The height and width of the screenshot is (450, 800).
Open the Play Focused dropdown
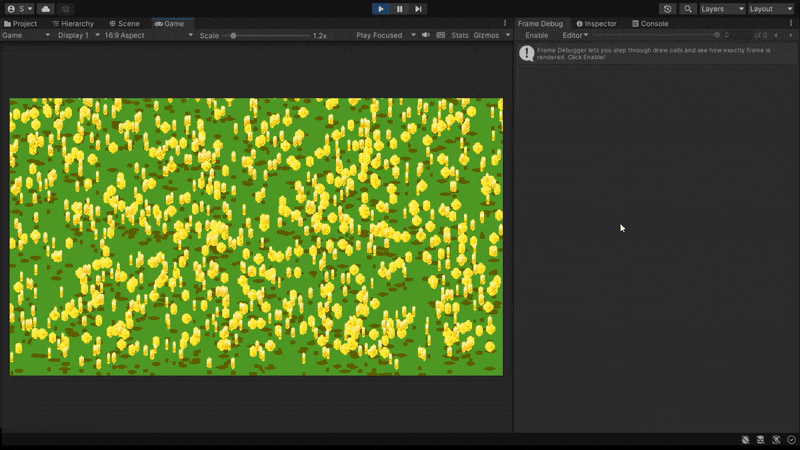(x=385, y=35)
